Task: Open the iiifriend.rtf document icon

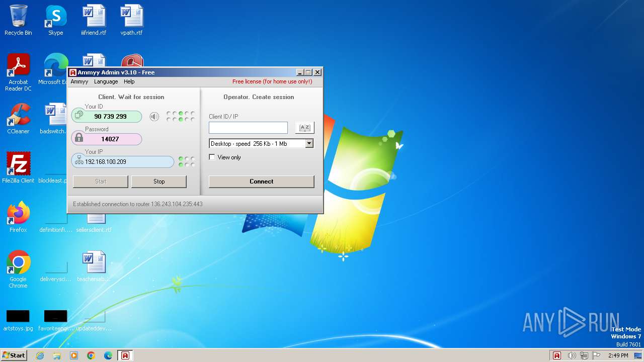Action: [x=94, y=20]
